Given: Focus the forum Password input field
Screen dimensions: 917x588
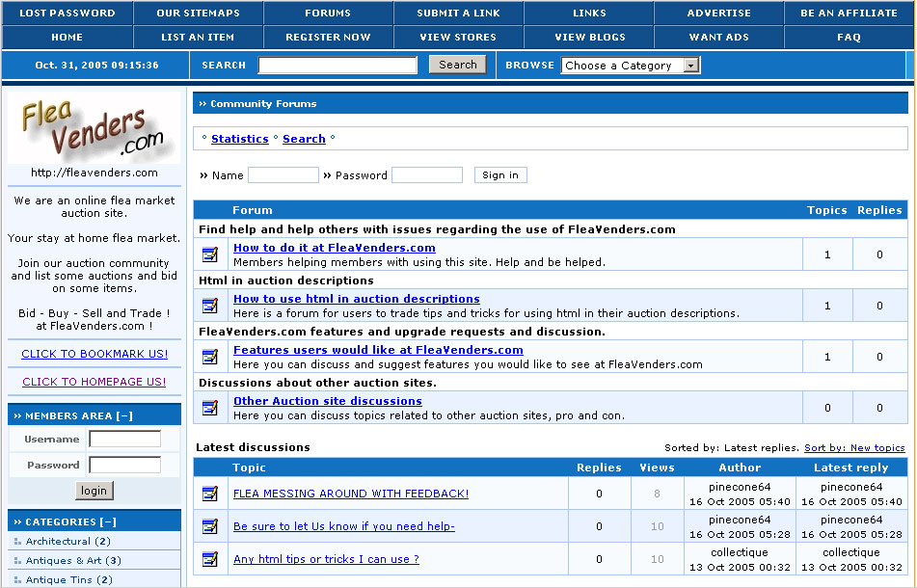Looking at the screenshot, I should [x=427, y=174].
